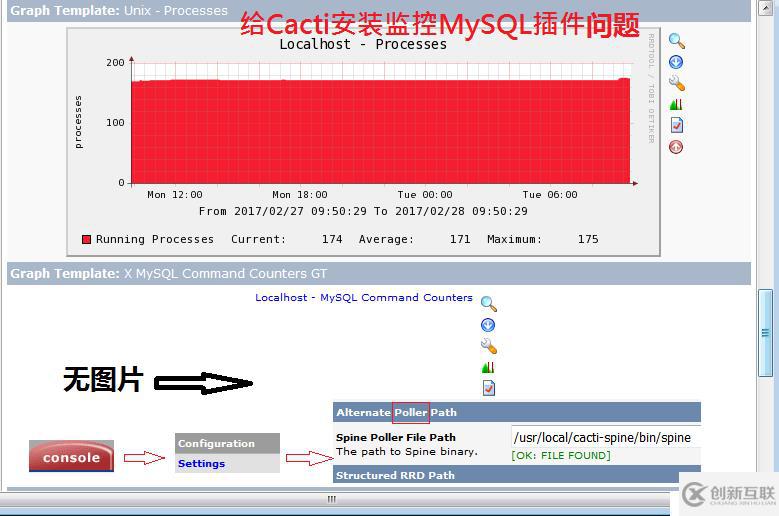
Task: Open realtime bar-chart icon for MySQL Command Counters
Action: (488, 367)
